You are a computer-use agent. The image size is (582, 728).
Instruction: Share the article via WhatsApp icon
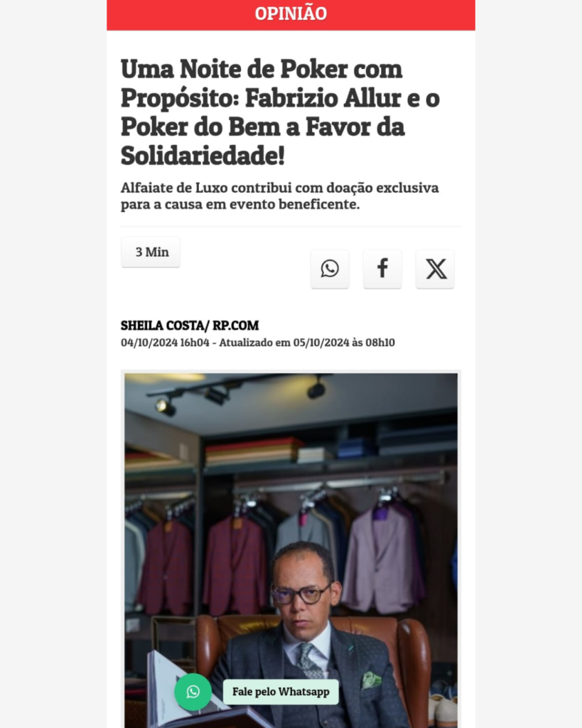(330, 269)
